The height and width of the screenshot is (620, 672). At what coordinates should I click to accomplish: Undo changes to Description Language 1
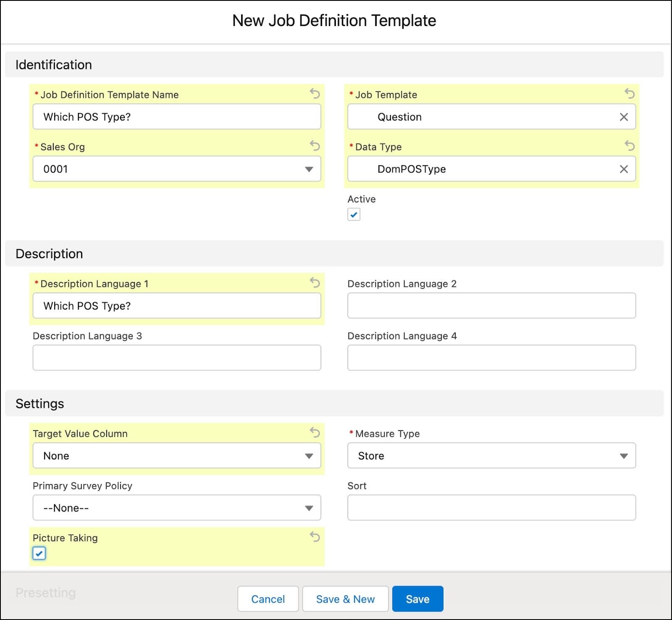coord(315,282)
